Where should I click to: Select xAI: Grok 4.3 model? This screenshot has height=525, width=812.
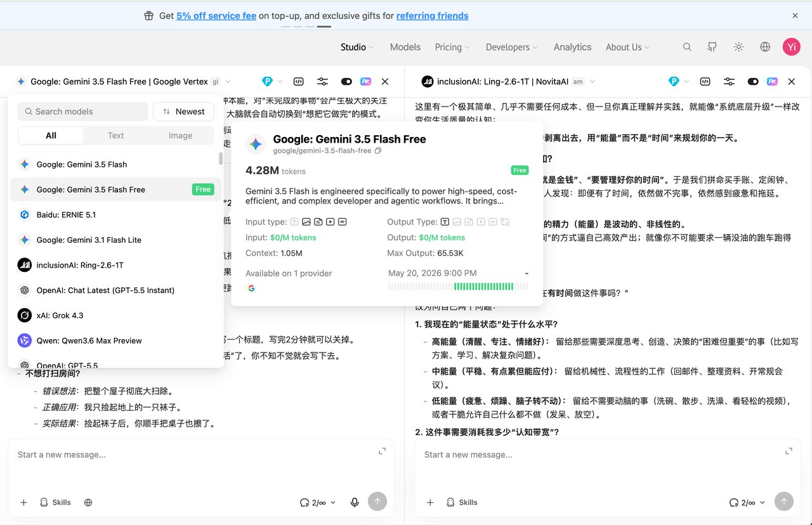click(x=115, y=315)
